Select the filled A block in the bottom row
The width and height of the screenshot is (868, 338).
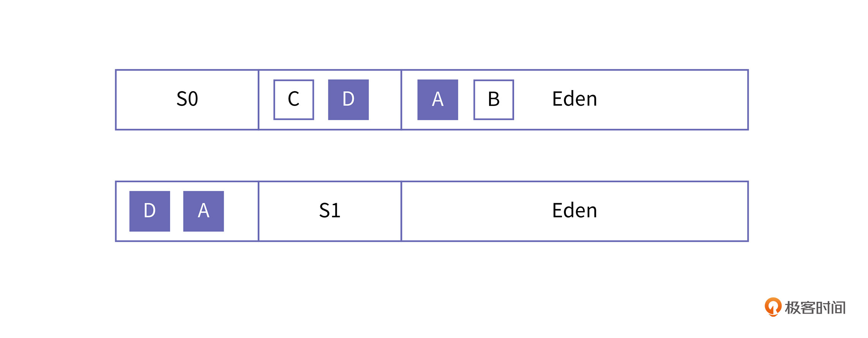click(x=203, y=211)
